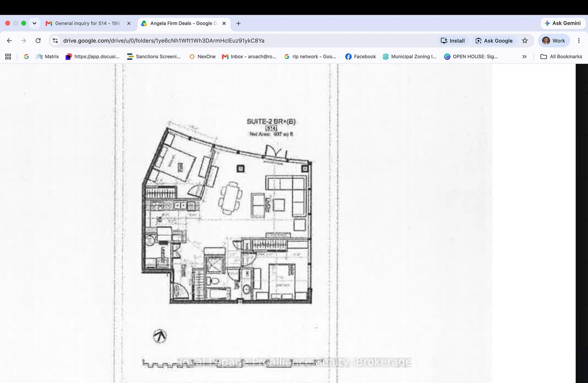Open the All Bookmarks folder
Image resolution: width=588 pixels, height=383 pixels.
(x=561, y=57)
